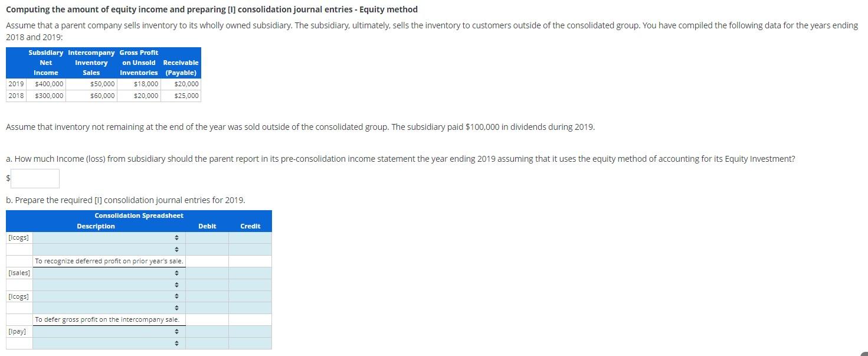Screen dimensions: 868x356
Task: Click the Debit cell of the first [Icogs] row
Action: tap(206, 237)
